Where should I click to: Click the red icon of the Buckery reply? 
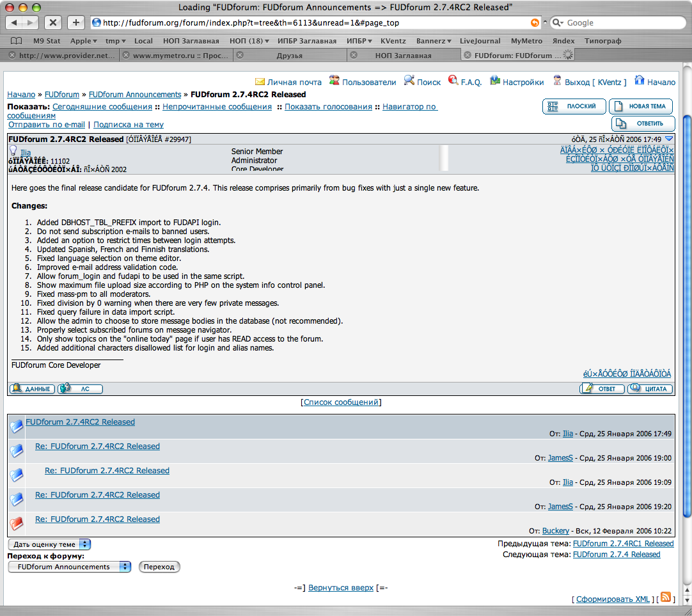click(17, 523)
